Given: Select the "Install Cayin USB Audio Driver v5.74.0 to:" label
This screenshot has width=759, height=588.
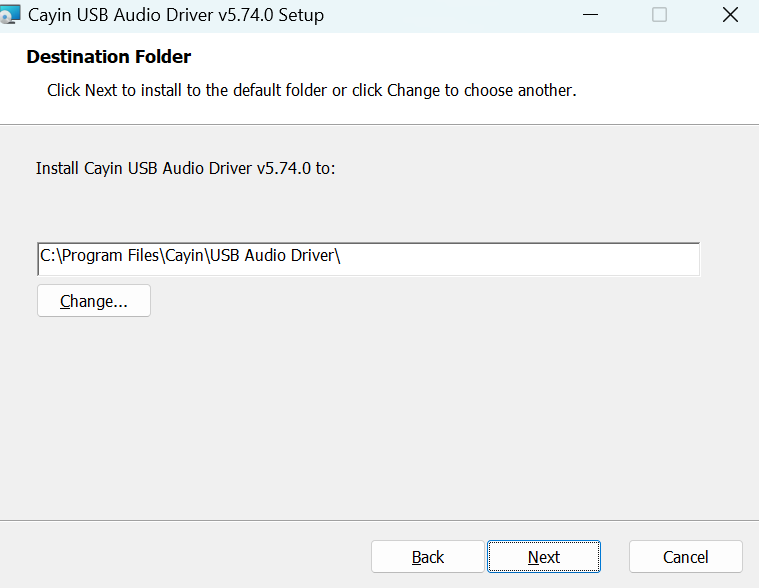Looking at the screenshot, I should point(186,168).
